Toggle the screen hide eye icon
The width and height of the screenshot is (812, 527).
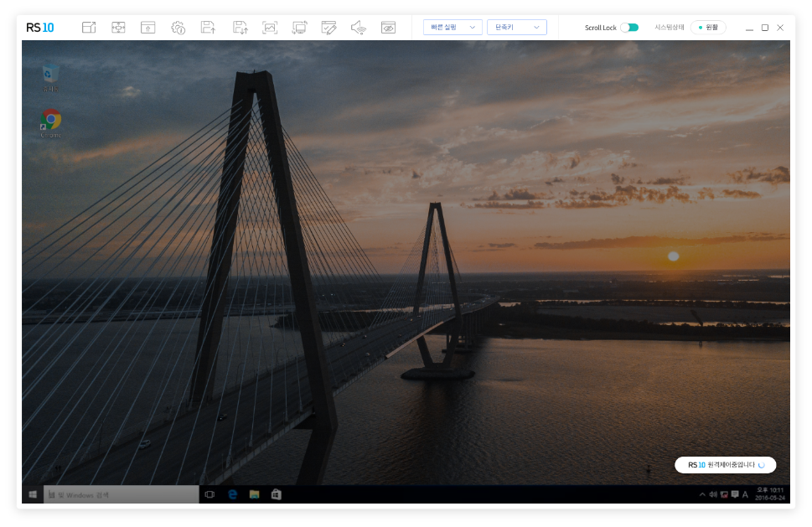coord(388,28)
